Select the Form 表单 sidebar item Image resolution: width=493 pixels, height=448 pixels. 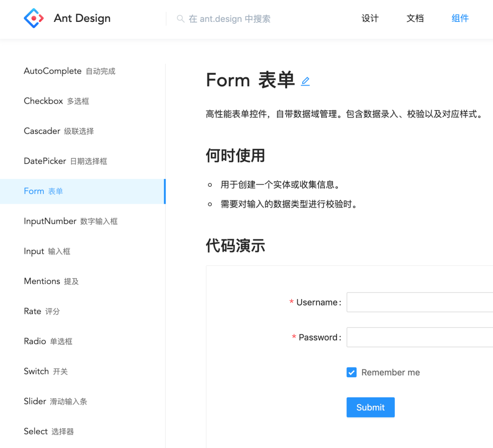[44, 191]
